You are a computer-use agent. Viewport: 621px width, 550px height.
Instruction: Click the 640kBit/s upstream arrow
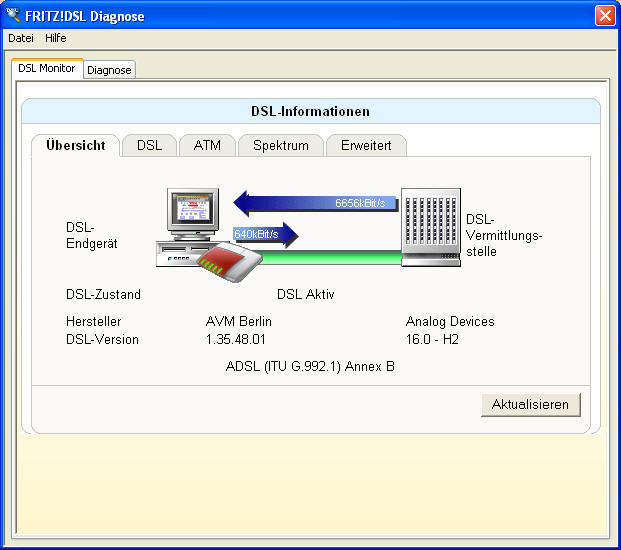click(x=265, y=234)
